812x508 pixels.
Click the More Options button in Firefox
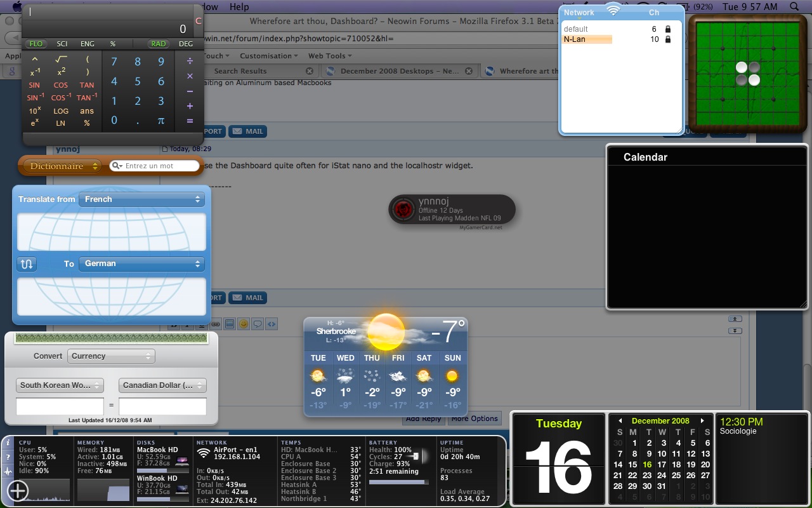point(475,418)
